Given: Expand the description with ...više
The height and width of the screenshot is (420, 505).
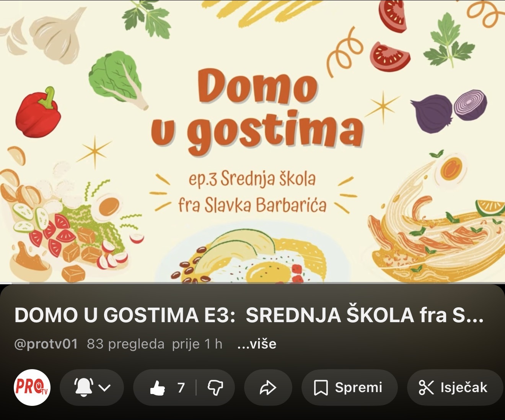Looking at the screenshot, I should (x=257, y=344).
